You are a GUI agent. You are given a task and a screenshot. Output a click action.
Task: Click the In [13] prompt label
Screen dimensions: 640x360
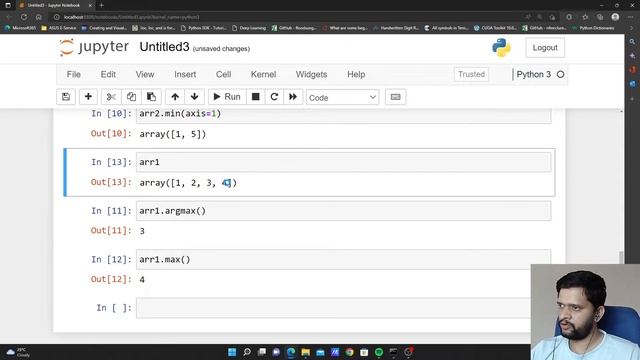pos(111,162)
